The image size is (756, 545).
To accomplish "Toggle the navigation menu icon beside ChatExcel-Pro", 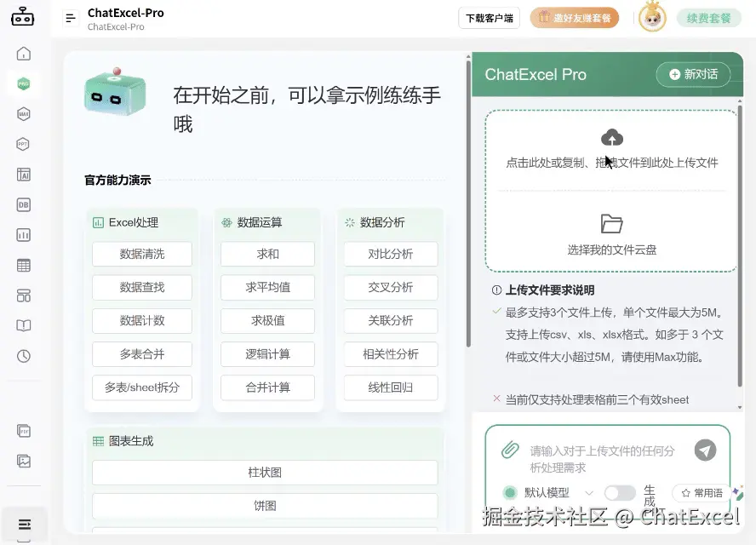I will (71, 19).
